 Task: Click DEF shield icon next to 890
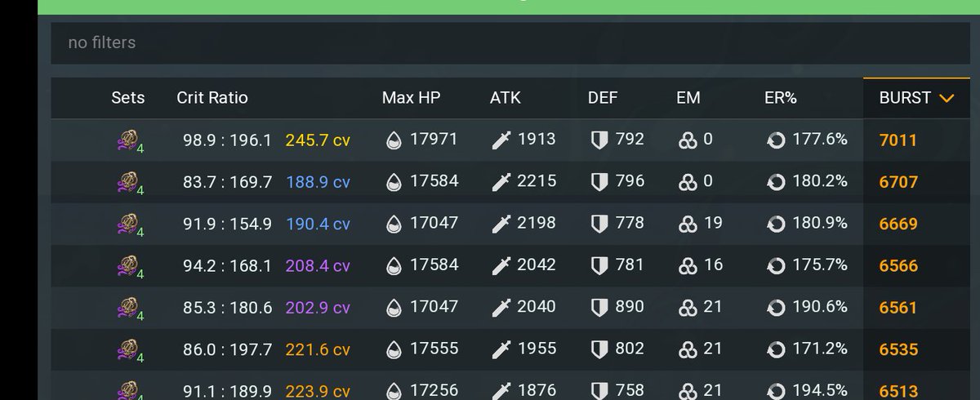point(599,308)
